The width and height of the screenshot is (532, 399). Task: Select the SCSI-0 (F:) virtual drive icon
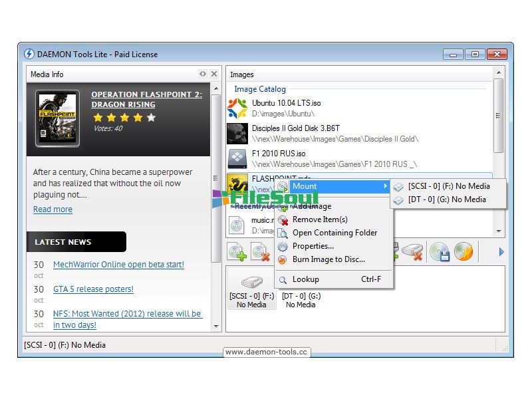(251, 291)
